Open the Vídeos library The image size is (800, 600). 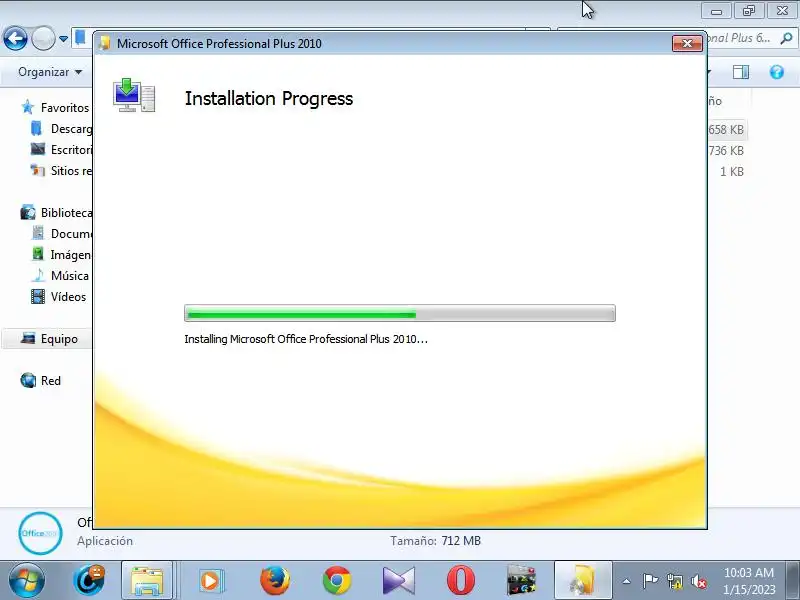click(68, 297)
